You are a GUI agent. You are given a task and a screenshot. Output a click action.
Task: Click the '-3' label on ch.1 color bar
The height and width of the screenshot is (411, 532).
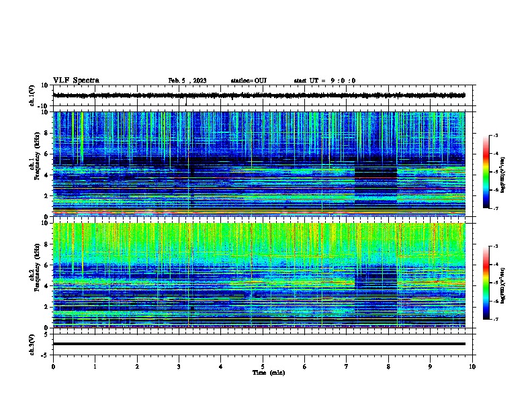tap(495, 136)
